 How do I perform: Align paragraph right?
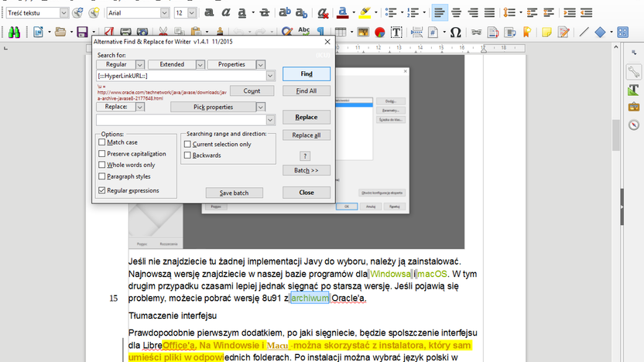473,12
